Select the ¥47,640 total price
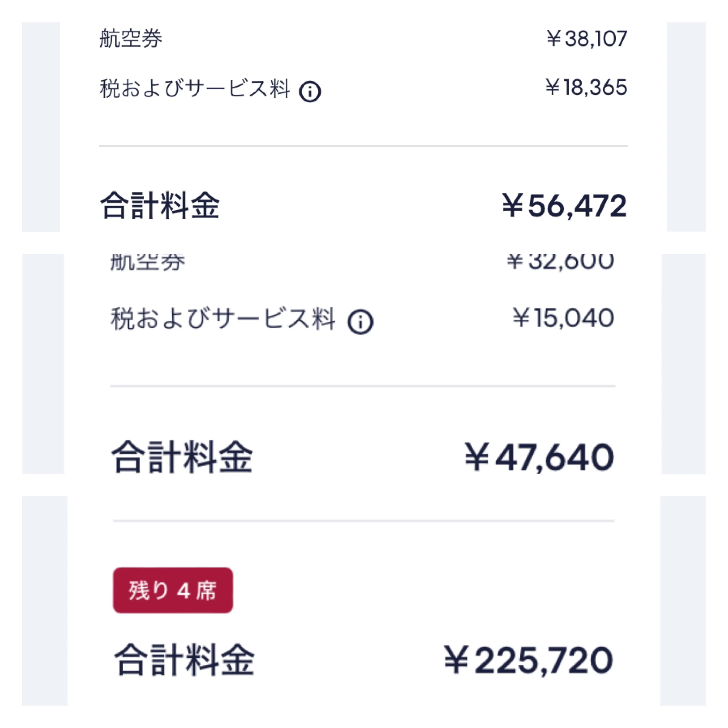 (x=539, y=457)
